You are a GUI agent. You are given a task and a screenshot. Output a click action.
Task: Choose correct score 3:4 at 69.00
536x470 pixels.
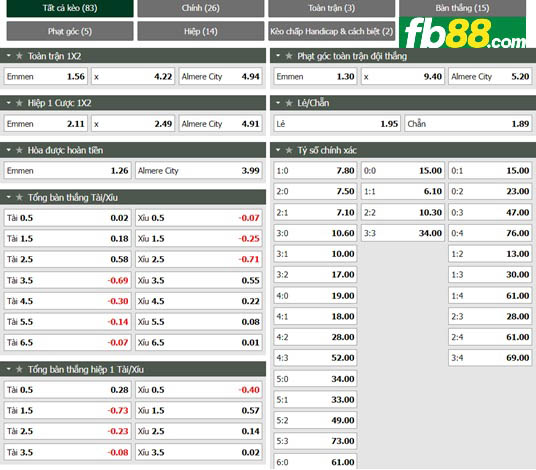click(490, 358)
